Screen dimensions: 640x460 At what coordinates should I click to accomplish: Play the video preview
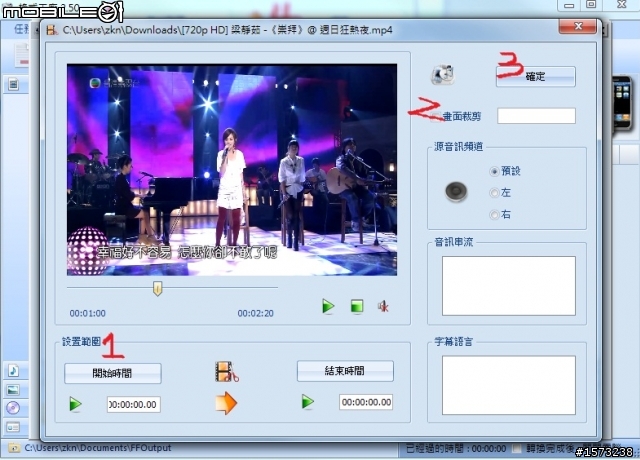click(328, 306)
